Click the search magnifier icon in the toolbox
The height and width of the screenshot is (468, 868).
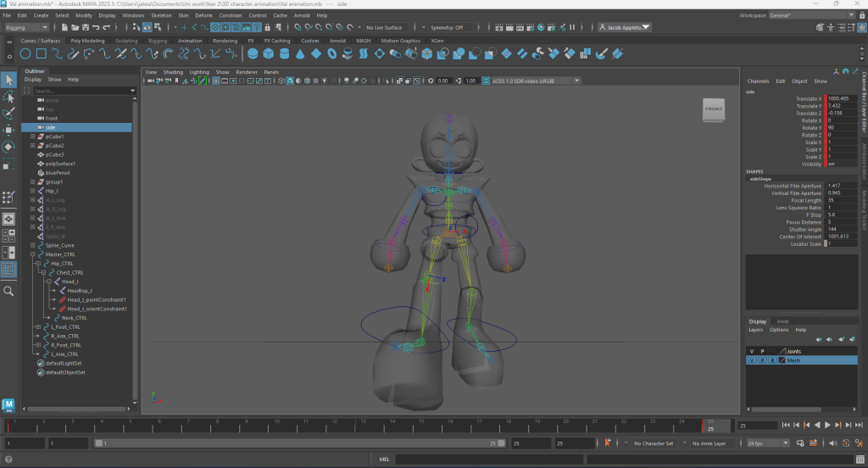(x=9, y=291)
